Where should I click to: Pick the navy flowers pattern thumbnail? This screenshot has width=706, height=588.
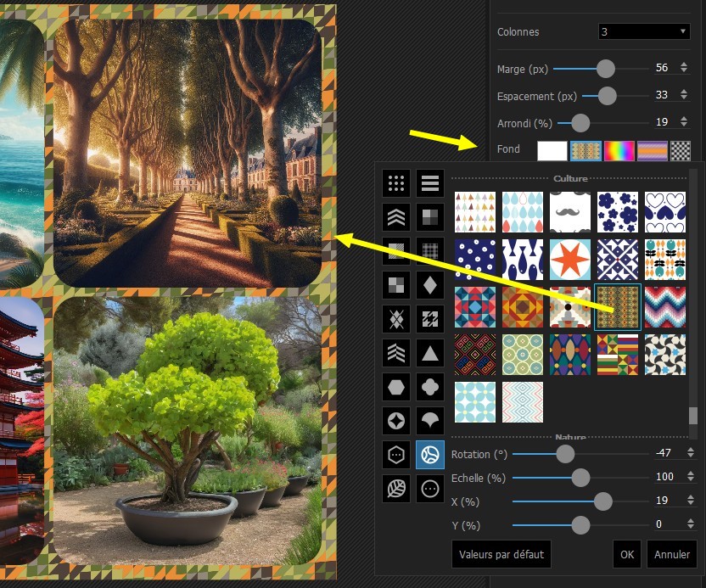[x=618, y=212]
